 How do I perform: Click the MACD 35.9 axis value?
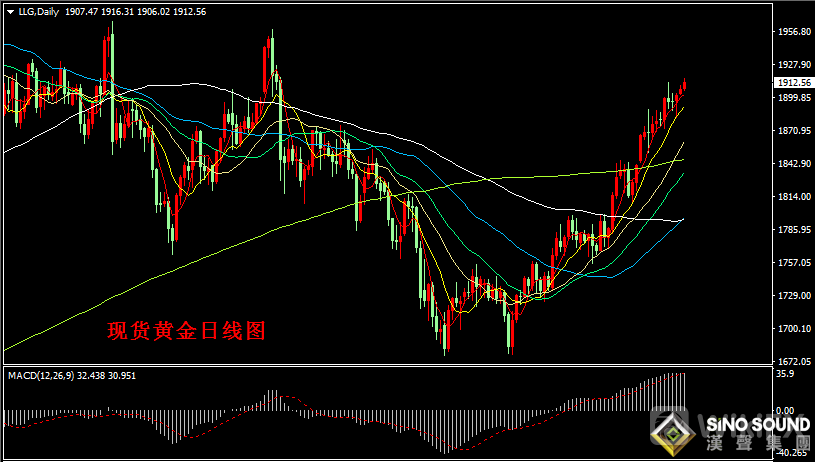pyautogui.click(x=784, y=374)
